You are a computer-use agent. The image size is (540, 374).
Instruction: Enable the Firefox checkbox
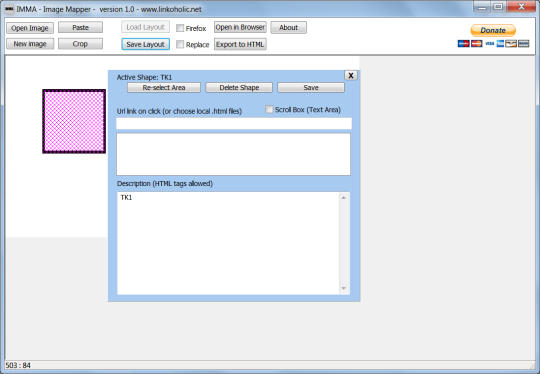180,28
